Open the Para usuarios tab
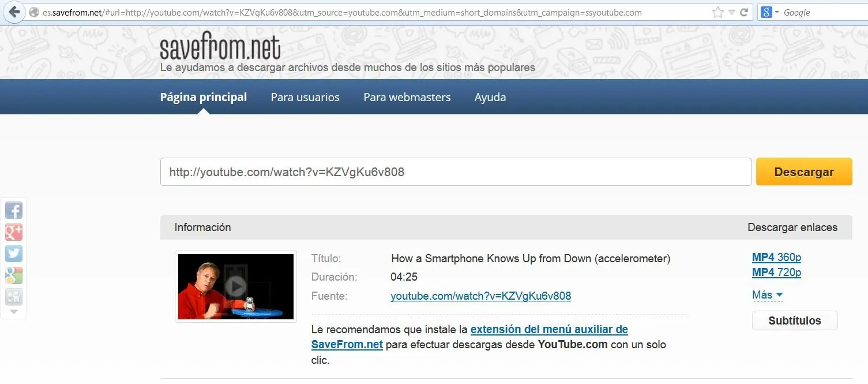The height and width of the screenshot is (384, 868). click(305, 97)
